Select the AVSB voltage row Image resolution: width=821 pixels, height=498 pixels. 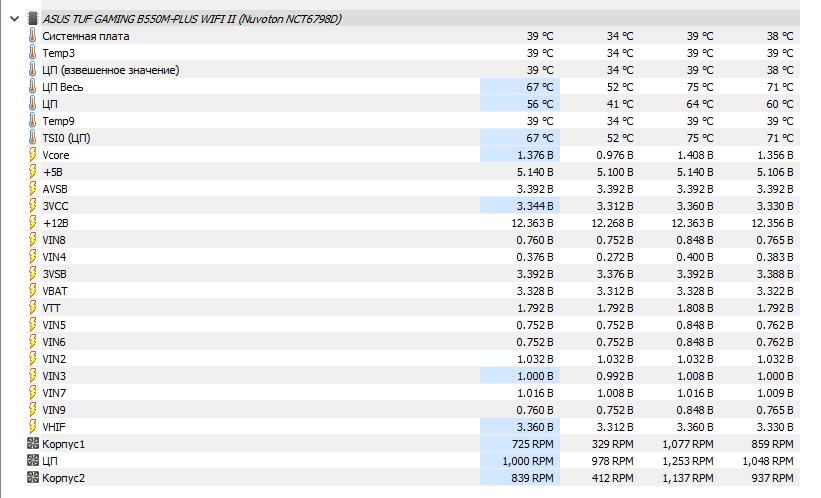point(55,189)
